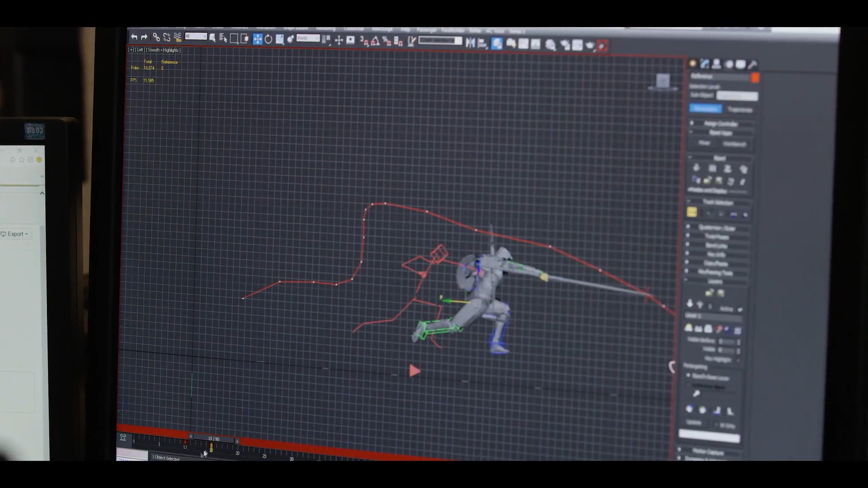Expand the Assign Controller rollout

(721, 123)
